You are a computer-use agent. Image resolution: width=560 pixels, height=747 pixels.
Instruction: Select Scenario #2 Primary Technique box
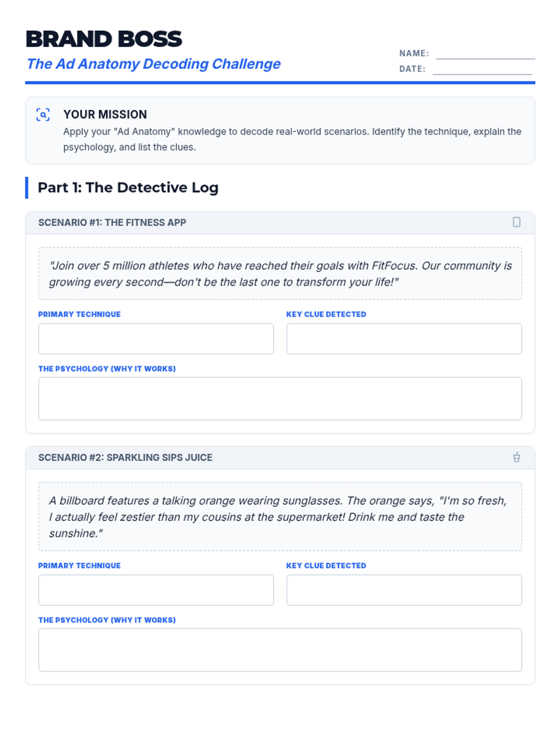click(156, 590)
